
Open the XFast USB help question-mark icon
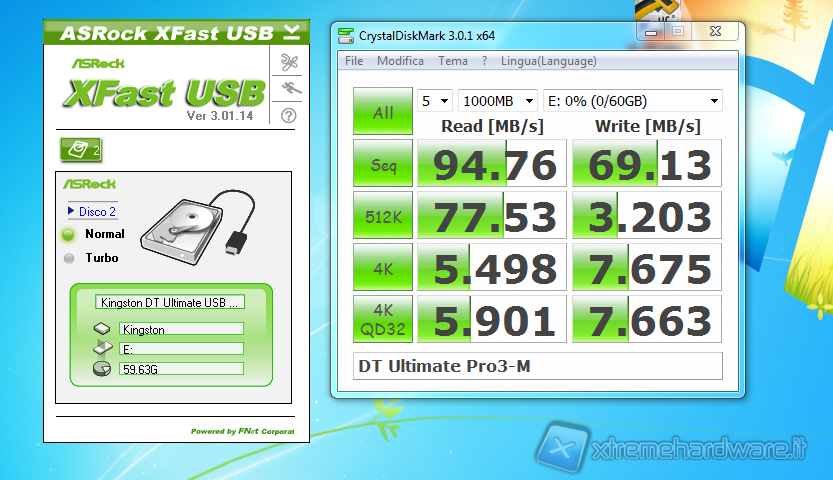pos(289,115)
